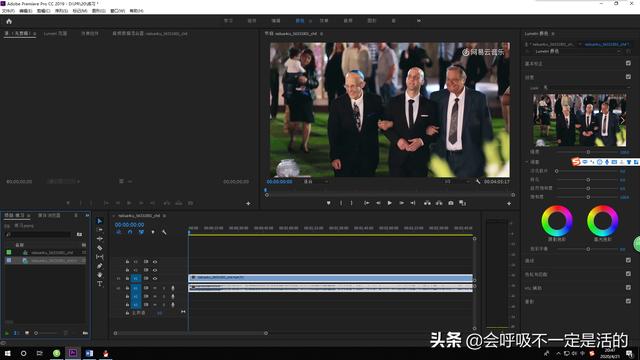Select the Type tool
This screenshot has width=640, height=360.
[x=100, y=284]
